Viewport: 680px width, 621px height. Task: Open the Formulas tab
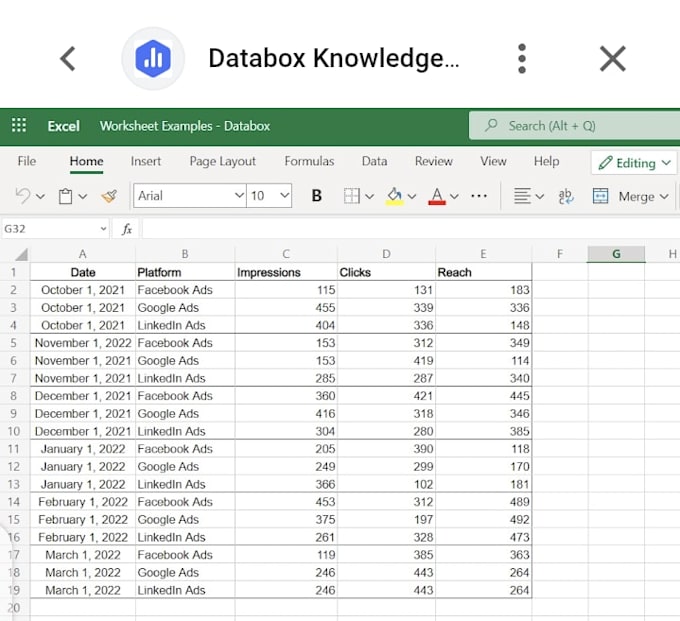click(x=309, y=161)
